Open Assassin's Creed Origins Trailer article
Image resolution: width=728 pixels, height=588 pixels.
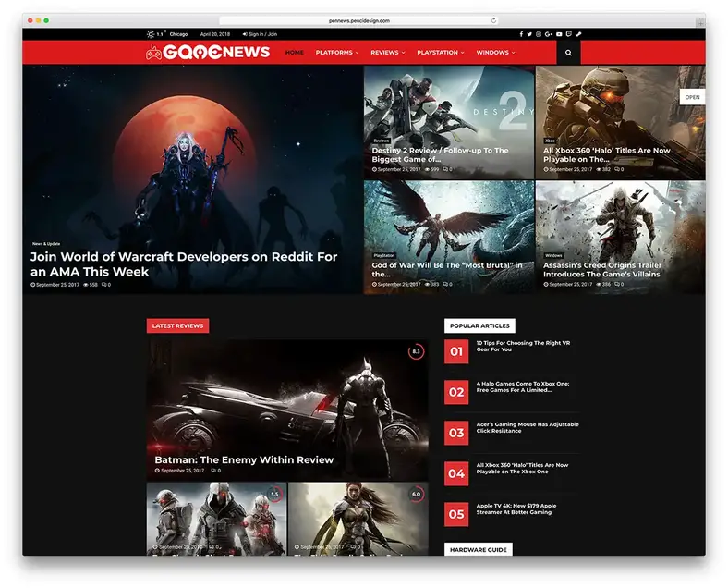coord(602,269)
